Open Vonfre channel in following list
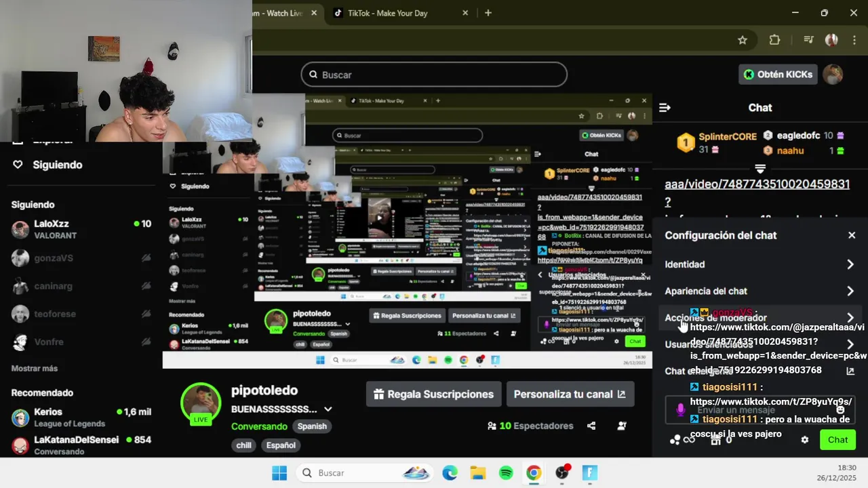The image size is (868, 488). (81, 342)
